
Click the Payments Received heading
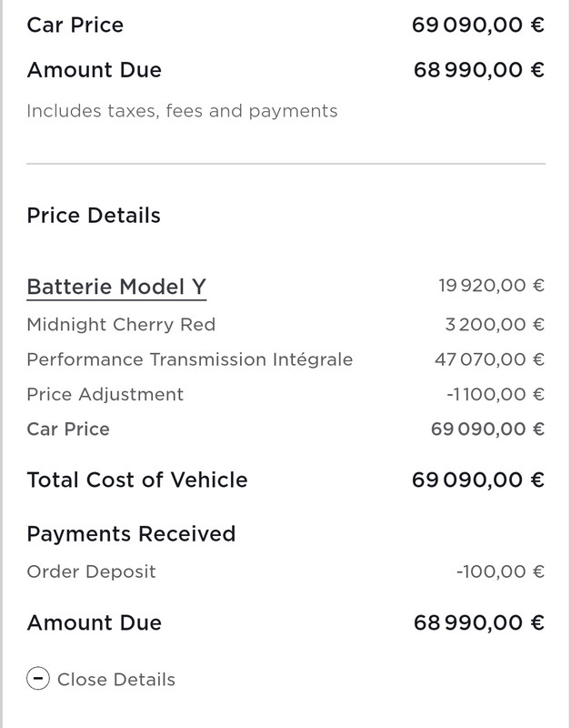pos(131,534)
